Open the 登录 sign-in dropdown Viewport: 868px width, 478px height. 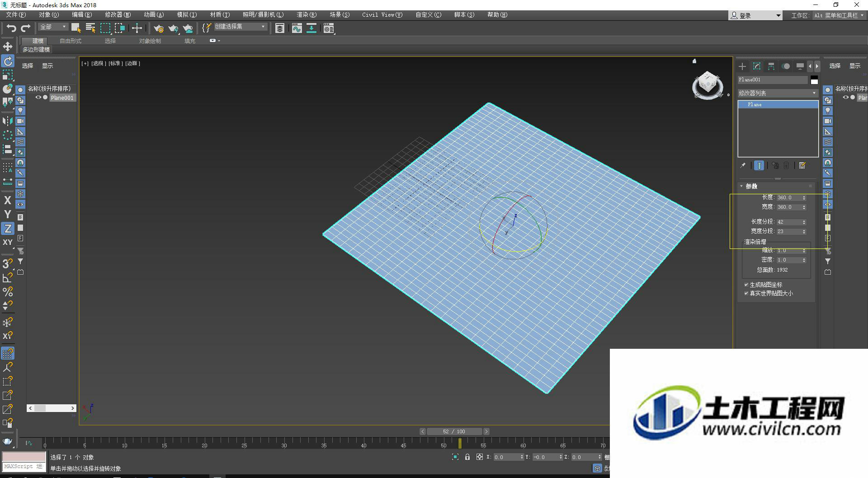[755, 15]
